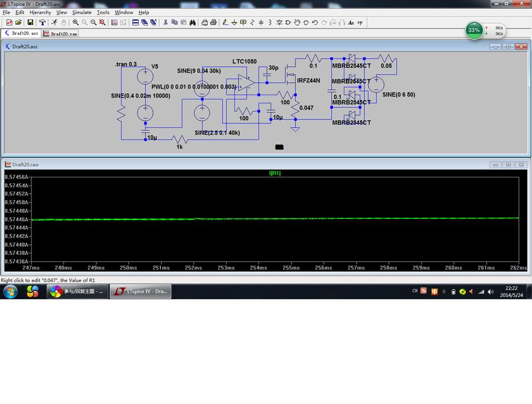
Task: Open the Help menu
Action: coord(144,12)
